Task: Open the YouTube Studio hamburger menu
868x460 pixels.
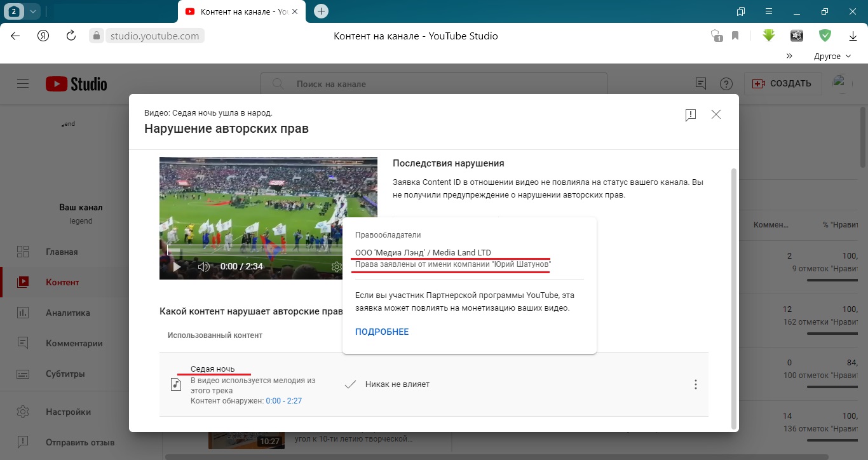Action: point(24,84)
